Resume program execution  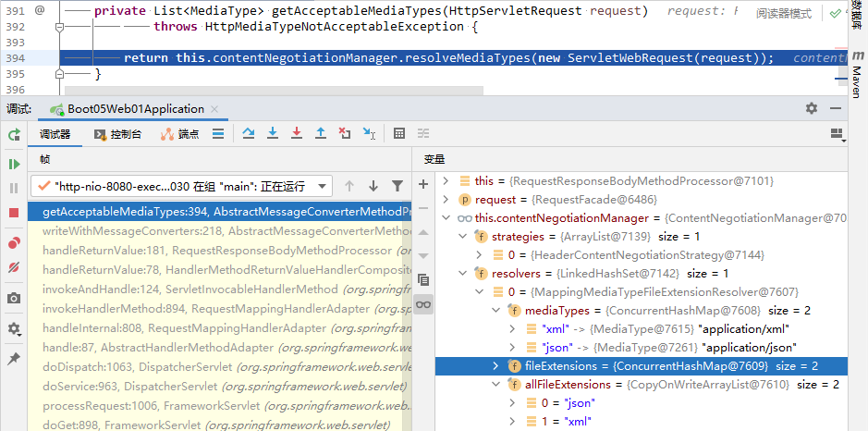tap(15, 164)
